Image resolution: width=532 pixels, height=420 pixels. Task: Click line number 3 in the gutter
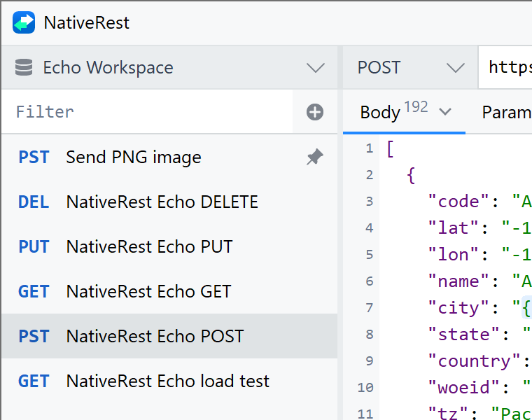click(370, 202)
